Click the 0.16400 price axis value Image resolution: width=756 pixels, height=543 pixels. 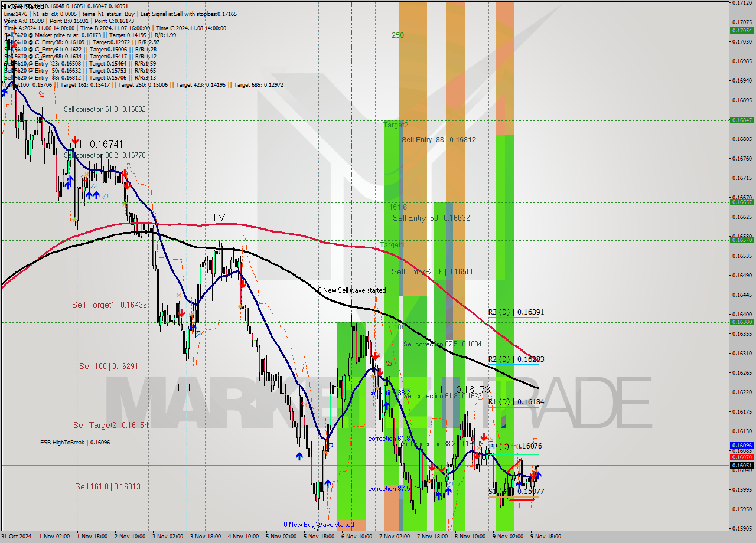[x=741, y=314]
